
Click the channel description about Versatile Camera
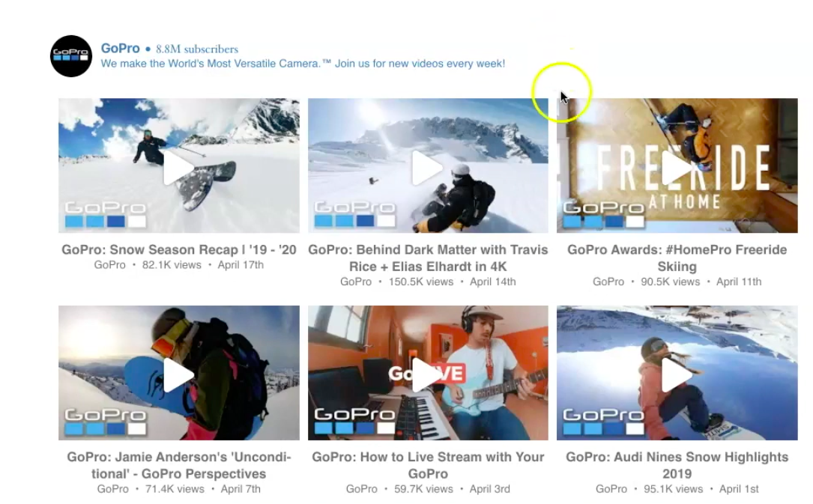(x=303, y=64)
